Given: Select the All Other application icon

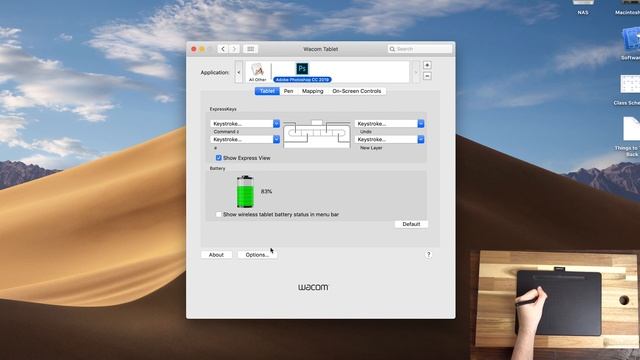Looking at the screenshot, I should [x=258, y=72].
